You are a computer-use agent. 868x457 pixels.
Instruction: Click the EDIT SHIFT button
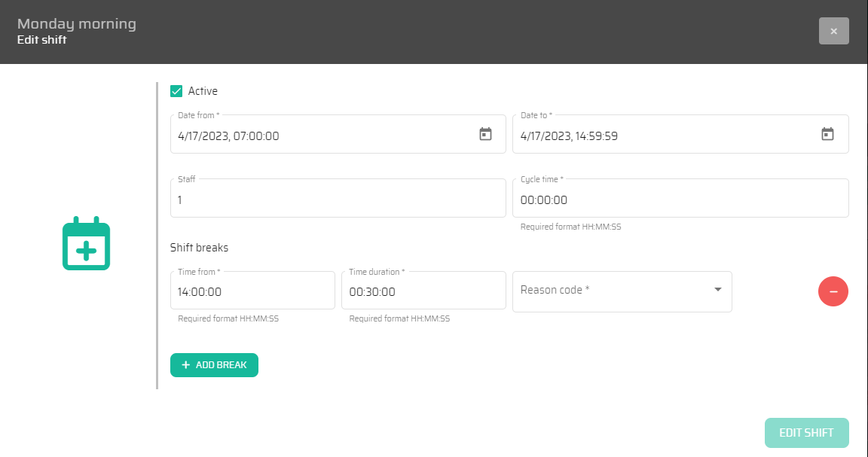pos(806,433)
